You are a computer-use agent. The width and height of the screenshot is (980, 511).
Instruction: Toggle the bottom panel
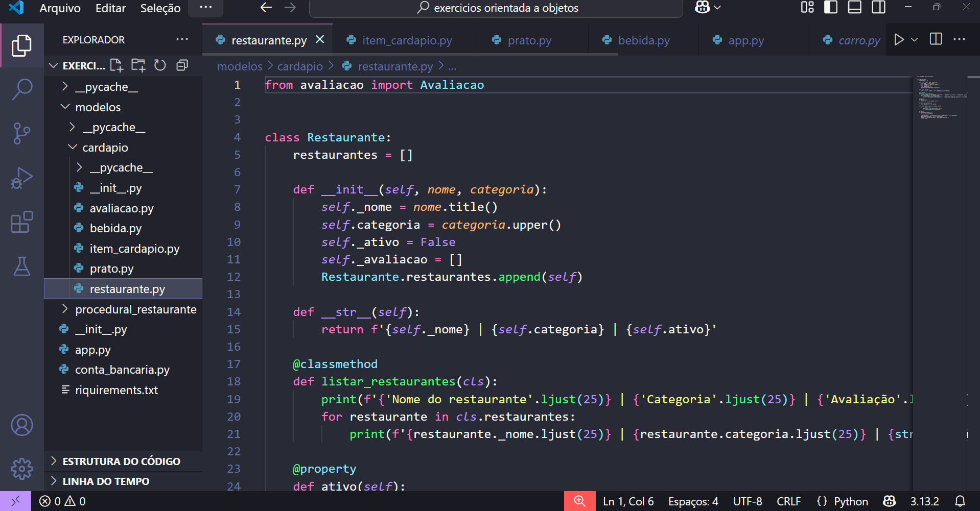pyautogui.click(x=854, y=8)
